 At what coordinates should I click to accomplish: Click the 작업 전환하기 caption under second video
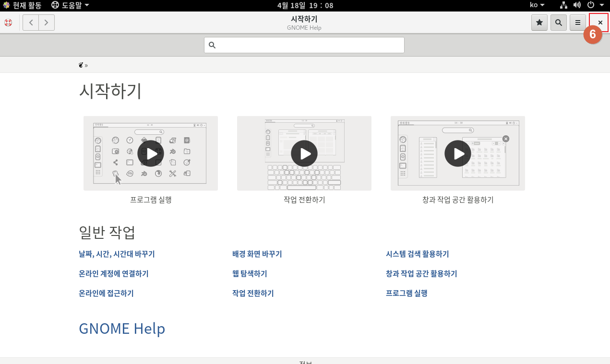click(304, 200)
